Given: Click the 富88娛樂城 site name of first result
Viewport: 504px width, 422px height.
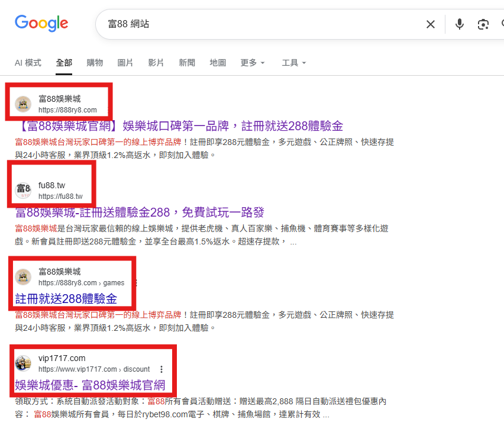Looking at the screenshot, I should coord(60,99).
